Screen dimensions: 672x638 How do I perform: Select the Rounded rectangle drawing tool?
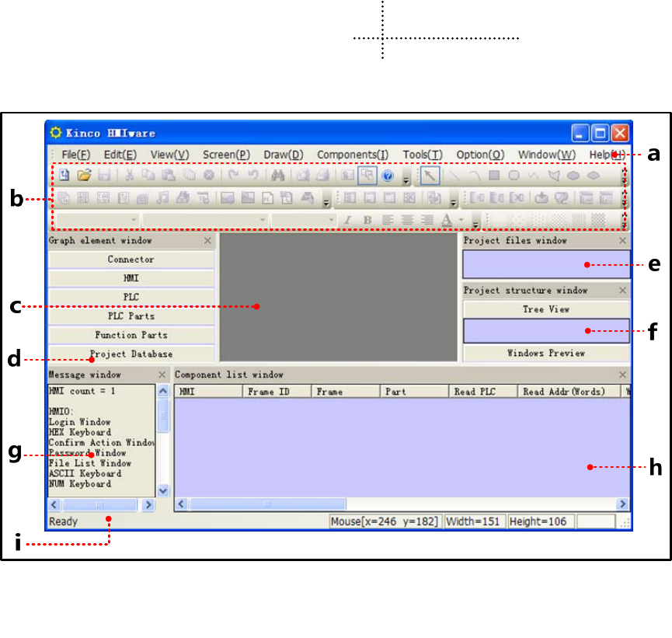click(514, 176)
